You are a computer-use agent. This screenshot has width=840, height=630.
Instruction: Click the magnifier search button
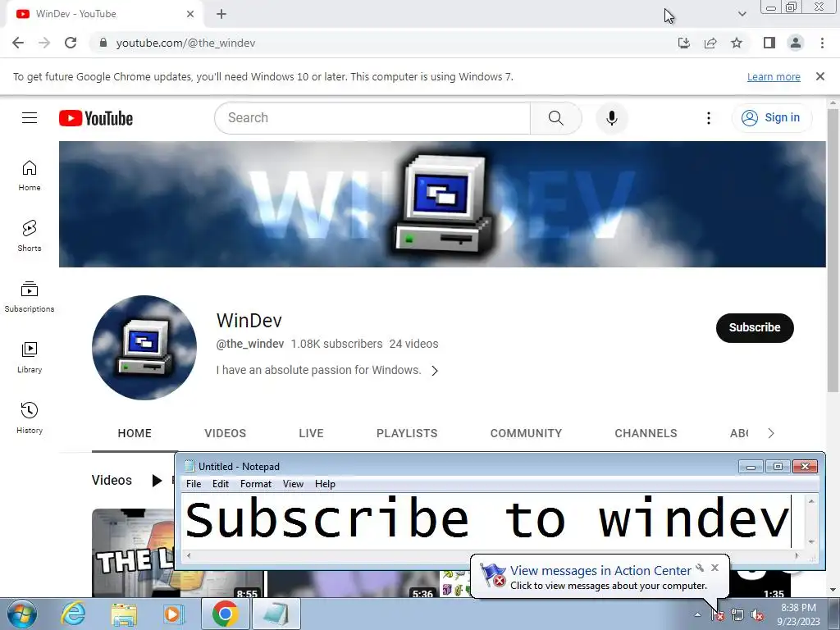[x=555, y=118]
